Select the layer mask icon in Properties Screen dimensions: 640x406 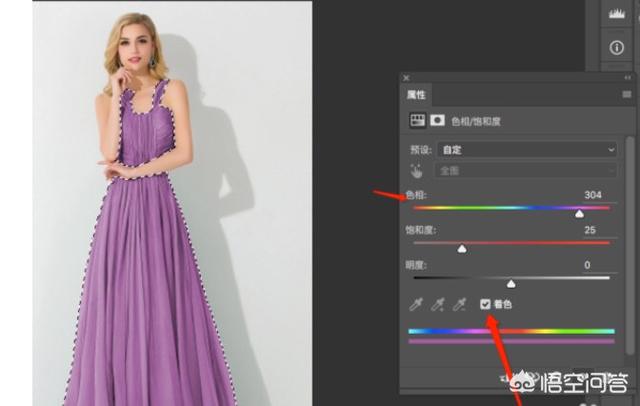[x=437, y=120]
